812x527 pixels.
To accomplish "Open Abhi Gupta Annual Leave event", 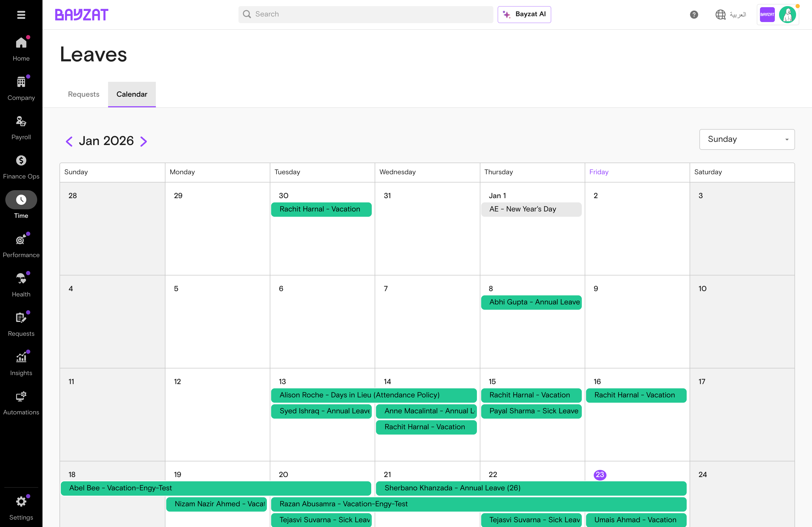I will pyautogui.click(x=531, y=302).
